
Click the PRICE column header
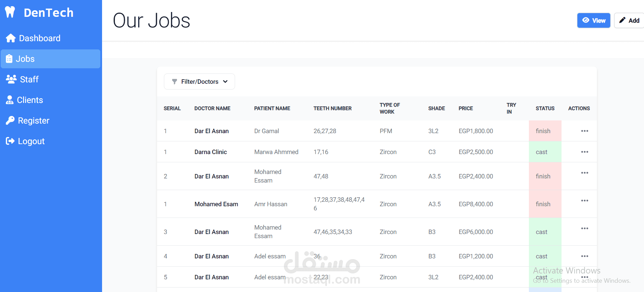tap(466, 108)
